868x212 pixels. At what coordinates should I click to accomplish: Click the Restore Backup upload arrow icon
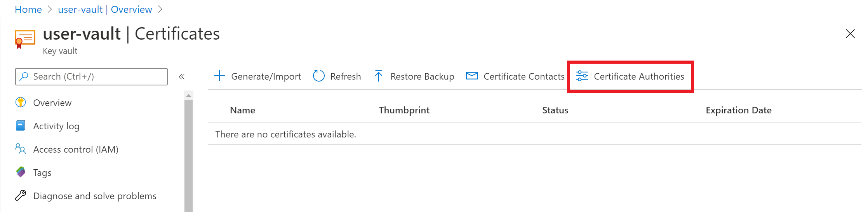379,76
